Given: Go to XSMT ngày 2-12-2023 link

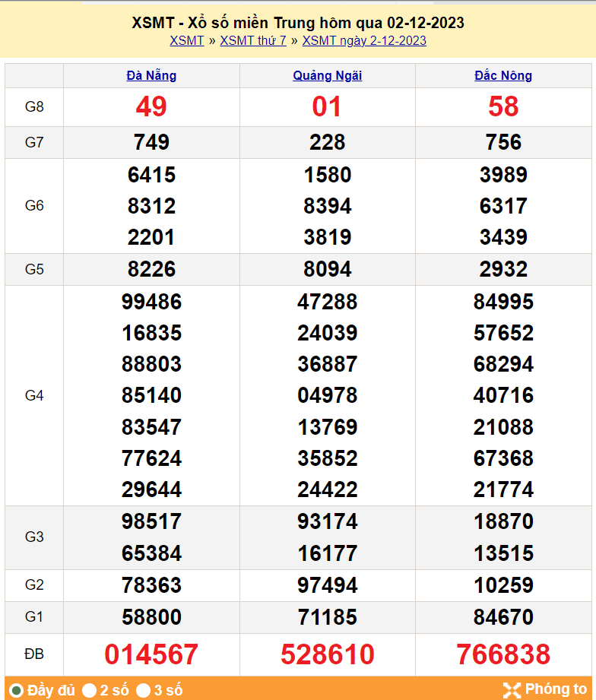Looking at the screenshot, I should click(x=364, y=41).
